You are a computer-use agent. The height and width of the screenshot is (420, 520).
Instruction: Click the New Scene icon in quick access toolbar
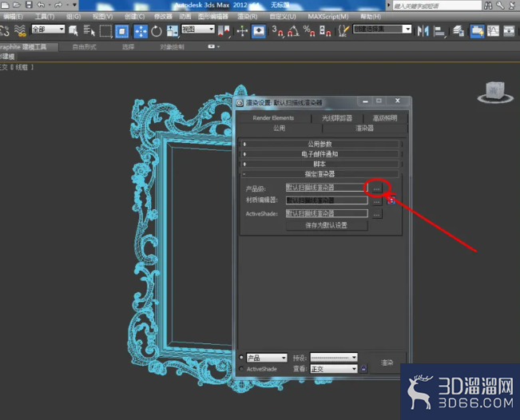point(6,5)
